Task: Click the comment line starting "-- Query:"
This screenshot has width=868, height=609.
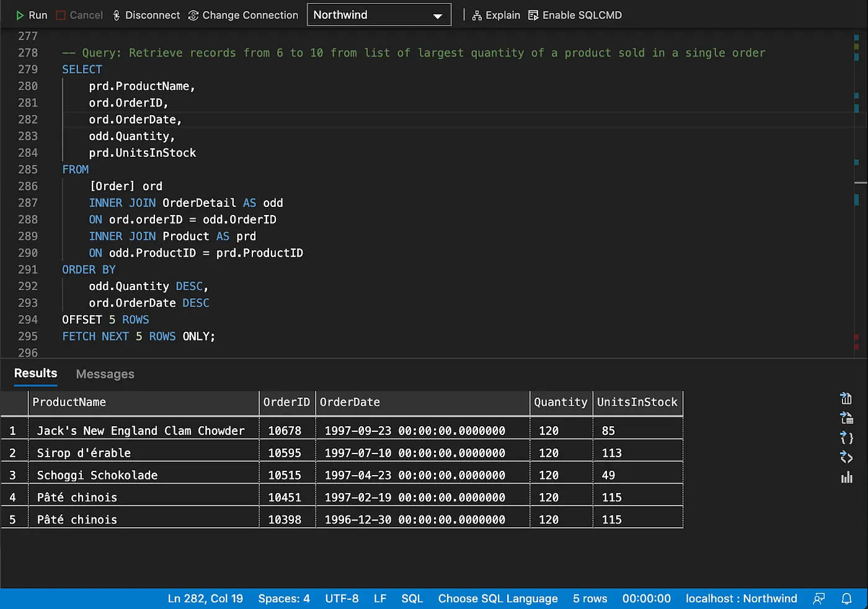Action: (414, 53)
